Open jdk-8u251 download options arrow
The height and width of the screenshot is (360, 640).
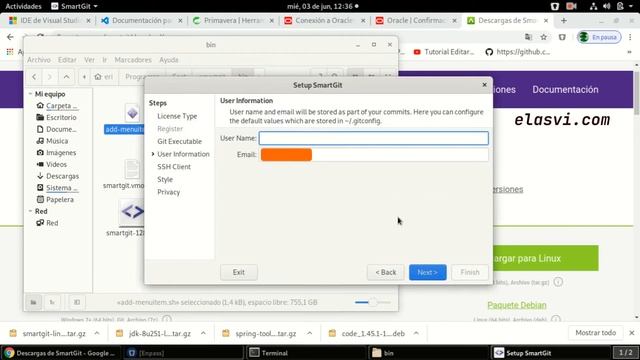(203, 333)
